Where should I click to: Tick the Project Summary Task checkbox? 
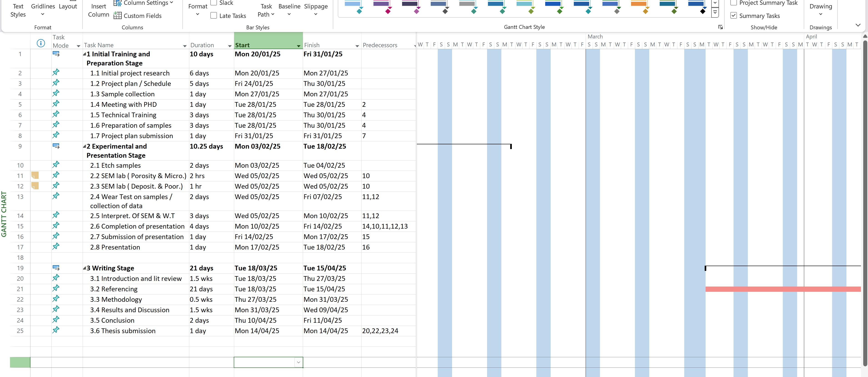(733, 3)
